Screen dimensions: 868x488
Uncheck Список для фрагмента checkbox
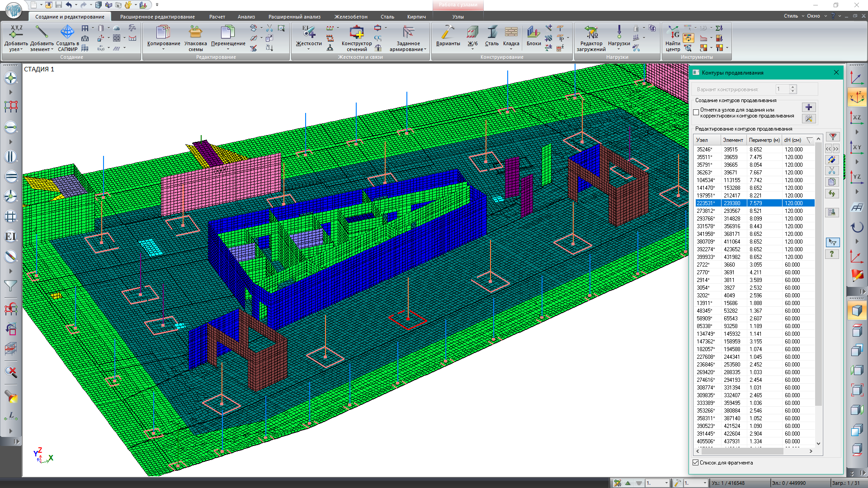click(x=696, y=463)
